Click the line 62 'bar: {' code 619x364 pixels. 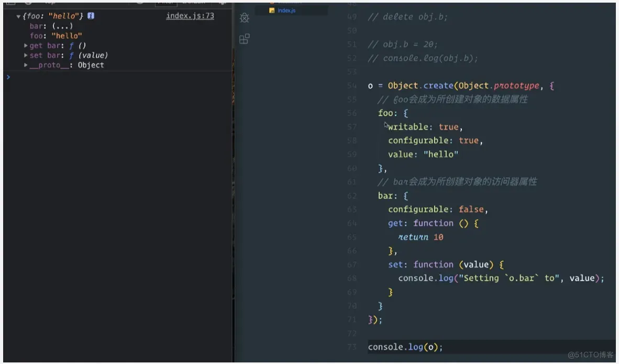pos(393,196)
